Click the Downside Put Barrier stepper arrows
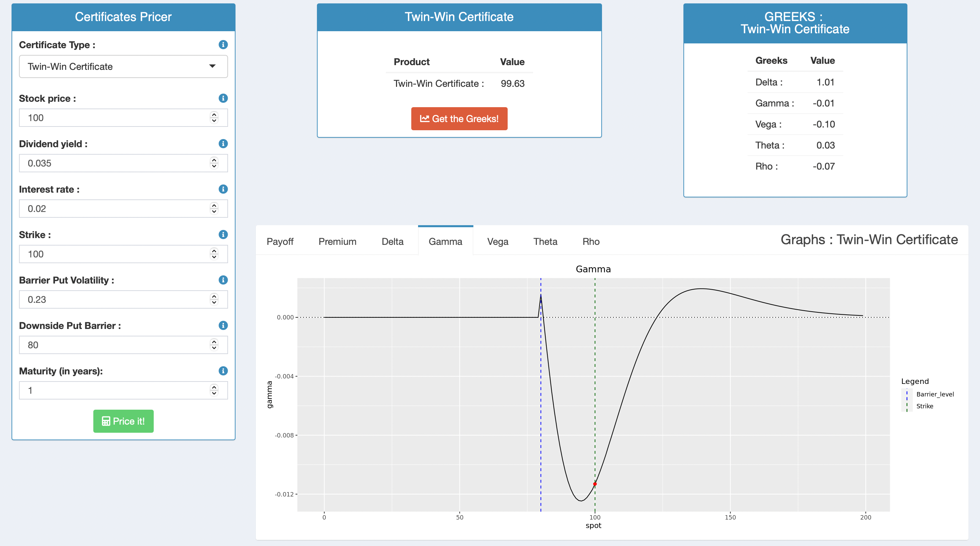The width and height of the screenshot is (980, 546). click(214, 345)
